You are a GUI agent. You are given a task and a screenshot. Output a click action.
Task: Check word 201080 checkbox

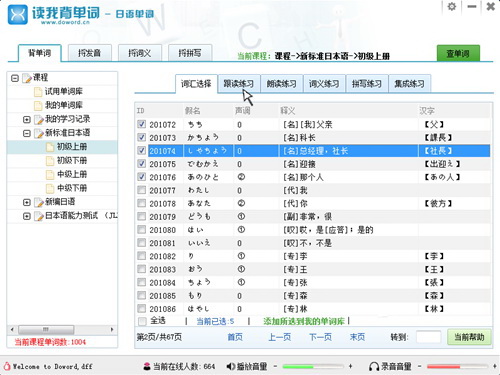click(x=142, y=229)
